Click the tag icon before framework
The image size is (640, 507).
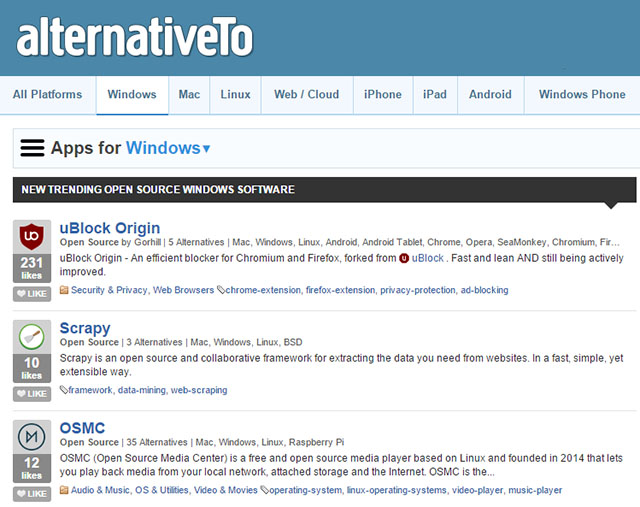(x=64, y=390)
